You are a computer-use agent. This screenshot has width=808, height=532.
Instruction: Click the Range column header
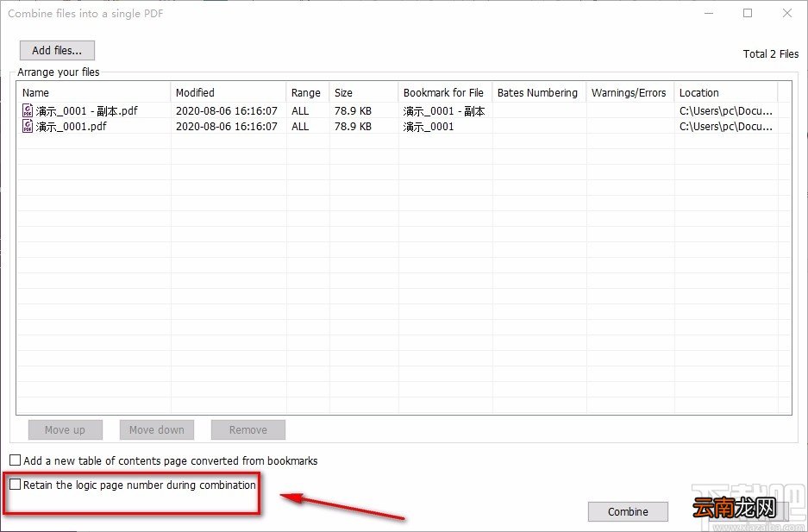[x=308, y=93]
